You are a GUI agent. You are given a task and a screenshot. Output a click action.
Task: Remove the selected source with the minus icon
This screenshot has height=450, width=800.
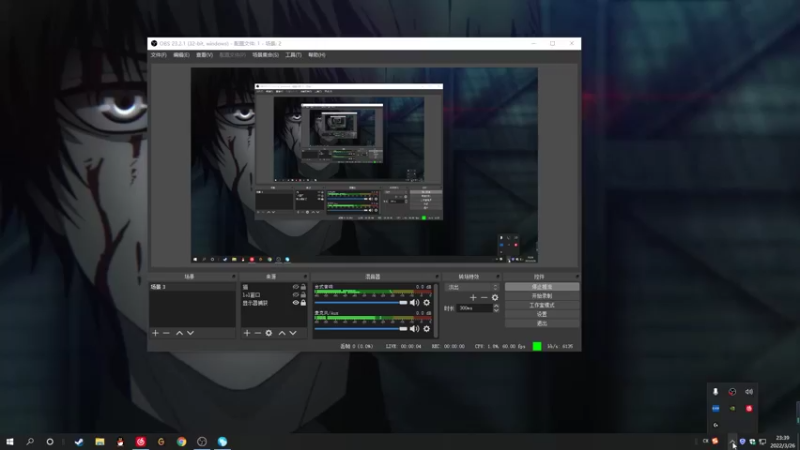point(258,333)
